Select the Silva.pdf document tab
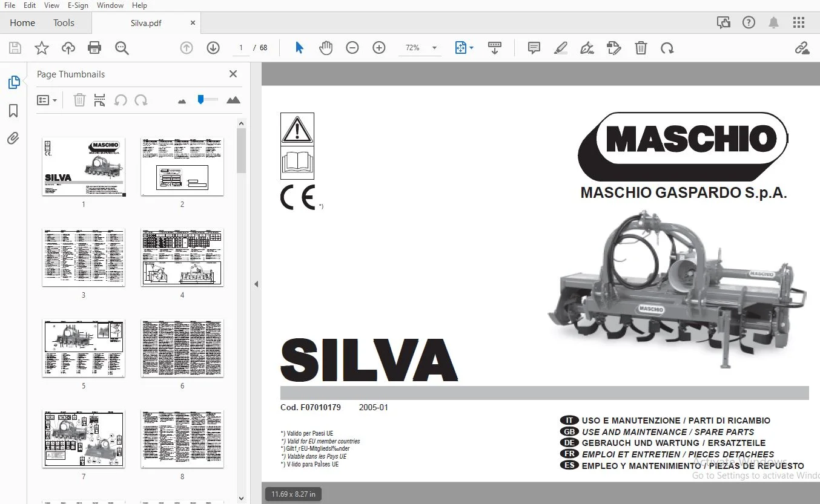The width and height of the screenshot is (820, 504). click(x=146, y=23)
